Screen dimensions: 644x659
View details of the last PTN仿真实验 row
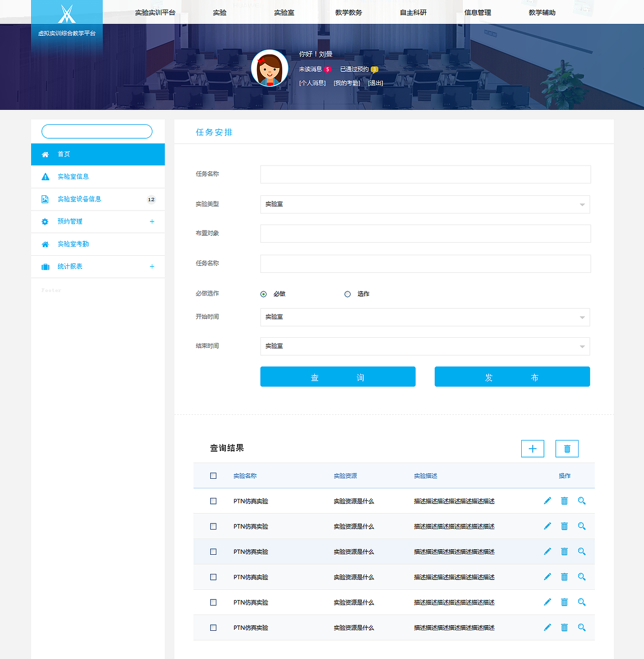pos(582,627)
